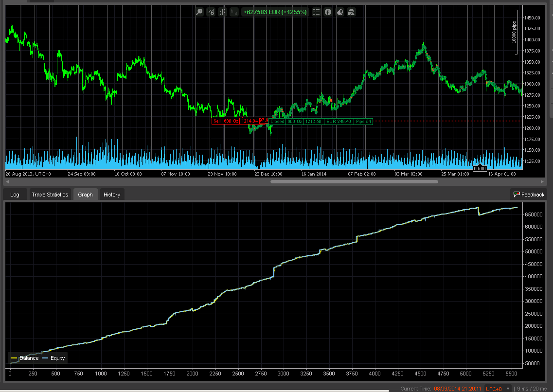The image size is (553, 392).
Task: Click the Feedback button
Action: pos(529,195)
